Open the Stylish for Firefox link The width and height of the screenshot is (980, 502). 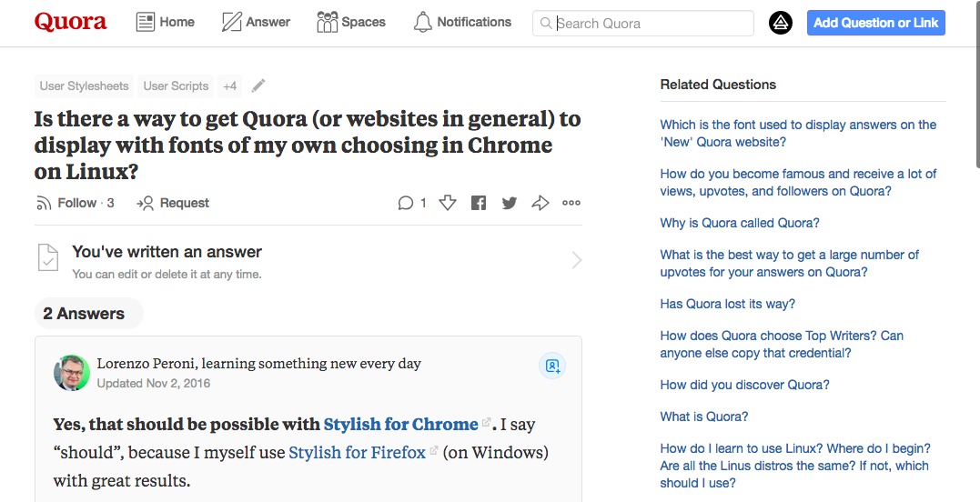tap(357, 452)
